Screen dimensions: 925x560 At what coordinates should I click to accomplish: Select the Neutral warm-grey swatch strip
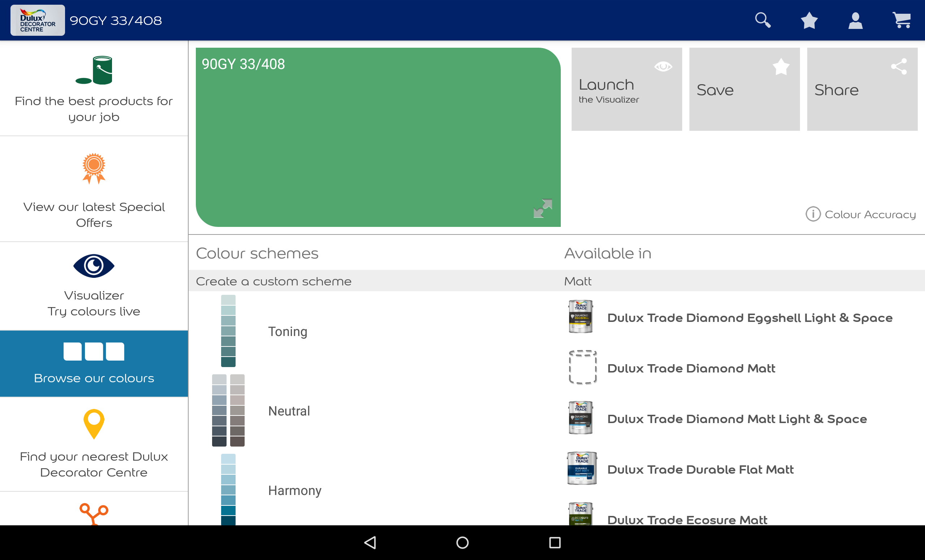click(237, 410)
